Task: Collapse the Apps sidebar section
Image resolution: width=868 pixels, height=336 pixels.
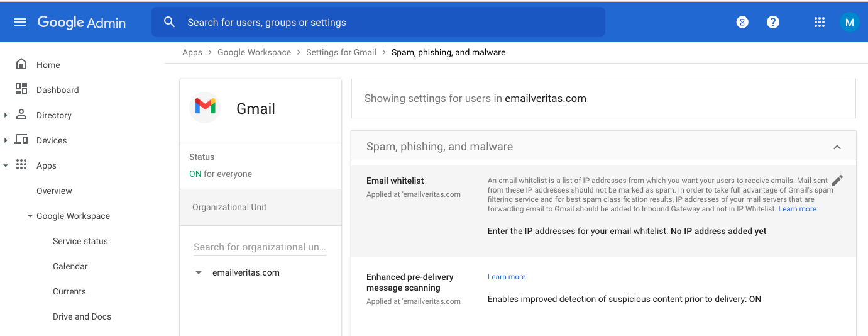Action: click(x=6, y=165)
